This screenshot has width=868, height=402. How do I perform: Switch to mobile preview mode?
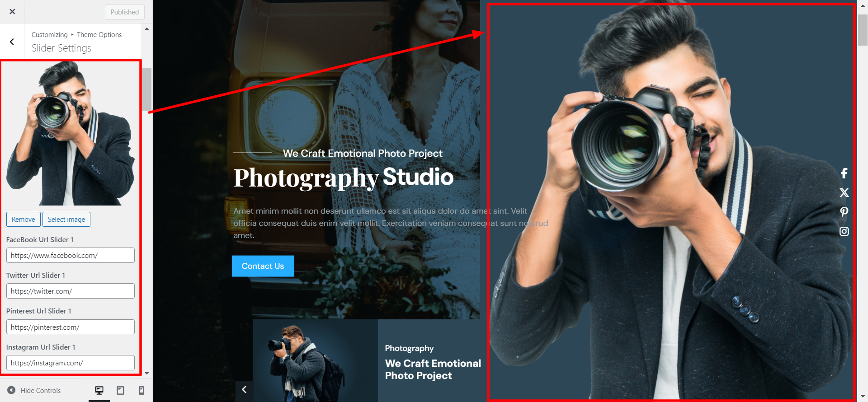pyautogui.click(x=141, y=390)
